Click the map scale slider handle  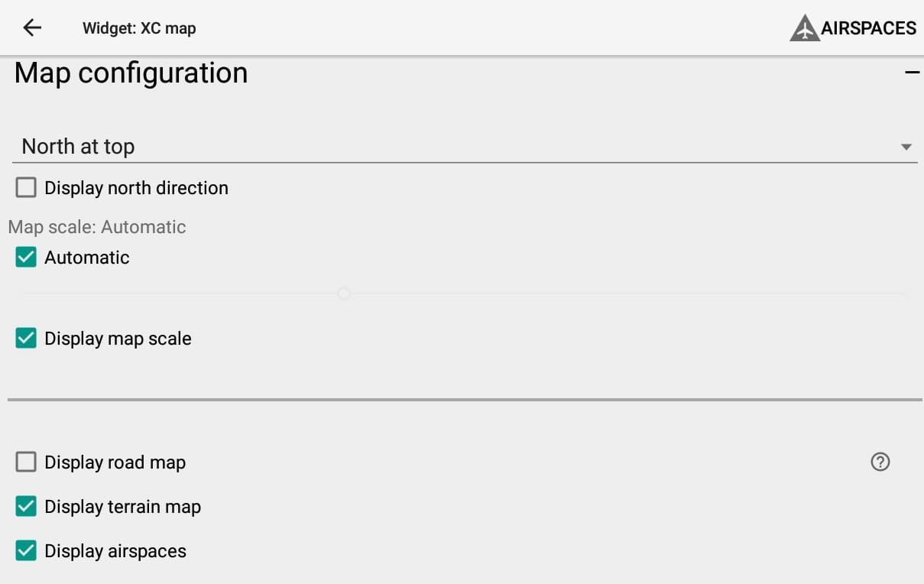[344, 294]
